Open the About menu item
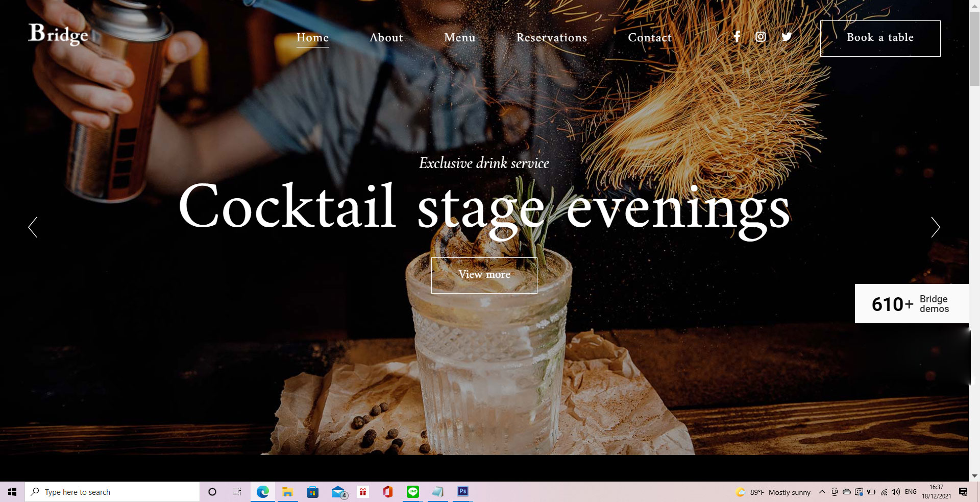 pyautogui.click(x=386, y=38)
